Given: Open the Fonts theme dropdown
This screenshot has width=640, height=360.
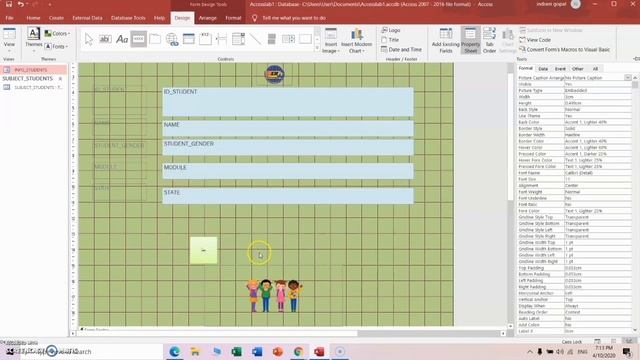Looking at the screenshot, I should 56,47.
